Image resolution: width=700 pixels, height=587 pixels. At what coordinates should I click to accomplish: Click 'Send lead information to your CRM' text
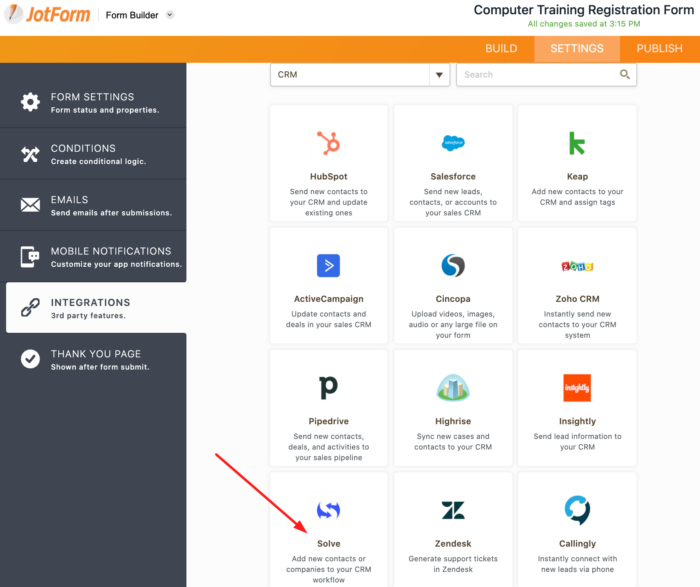[577, 441]
